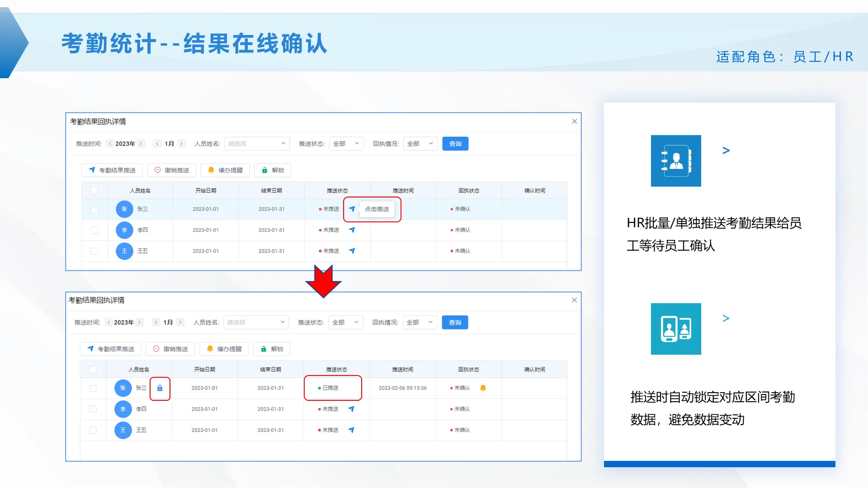Click 催办提醒 button in bottom dialog
The width and height of the screenshot is (868, 488).
224,349
